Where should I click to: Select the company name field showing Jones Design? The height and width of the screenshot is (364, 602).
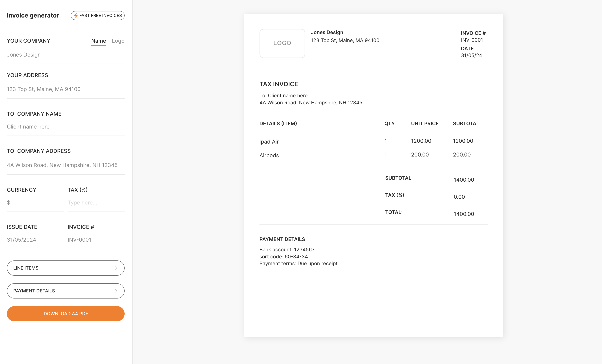(x=66, y=54)
